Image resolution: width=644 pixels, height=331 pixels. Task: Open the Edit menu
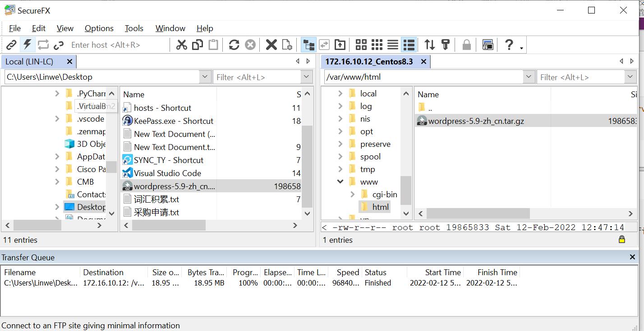(x=39, y=28)
